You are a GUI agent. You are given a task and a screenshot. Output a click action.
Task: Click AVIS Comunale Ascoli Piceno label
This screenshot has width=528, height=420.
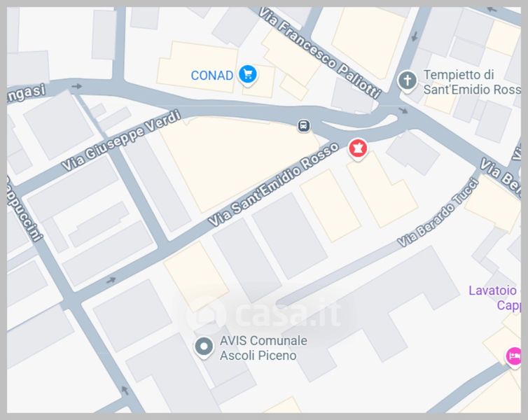tap(263, 348)
